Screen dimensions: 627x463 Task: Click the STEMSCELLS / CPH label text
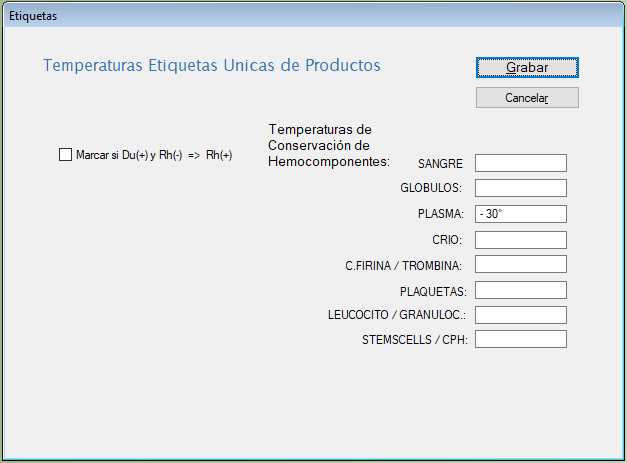coord(415,340)
